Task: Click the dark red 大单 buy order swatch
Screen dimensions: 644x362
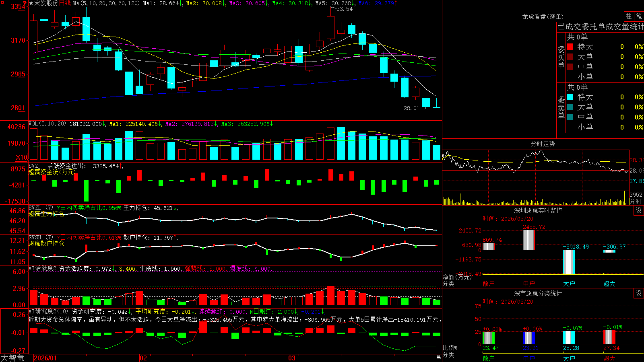Action: (570, 57)
